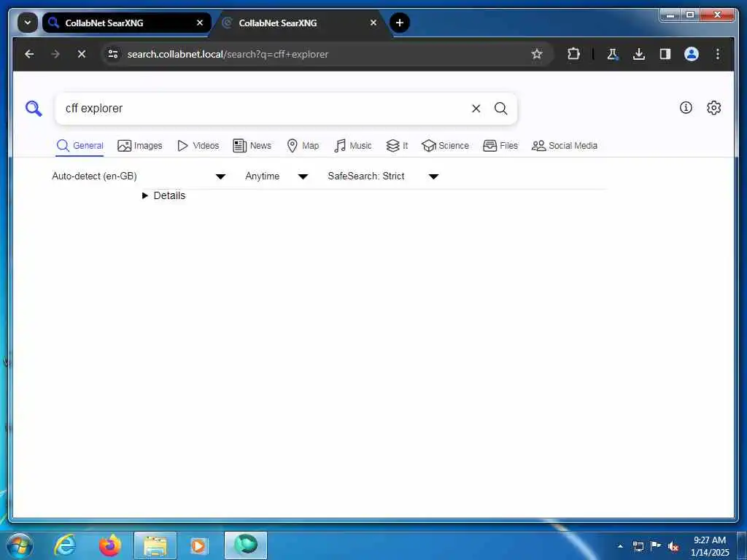Launch Internet Explorer from taskbar
The height and width of the screenshot is (560, 747).
coord(65,545)
